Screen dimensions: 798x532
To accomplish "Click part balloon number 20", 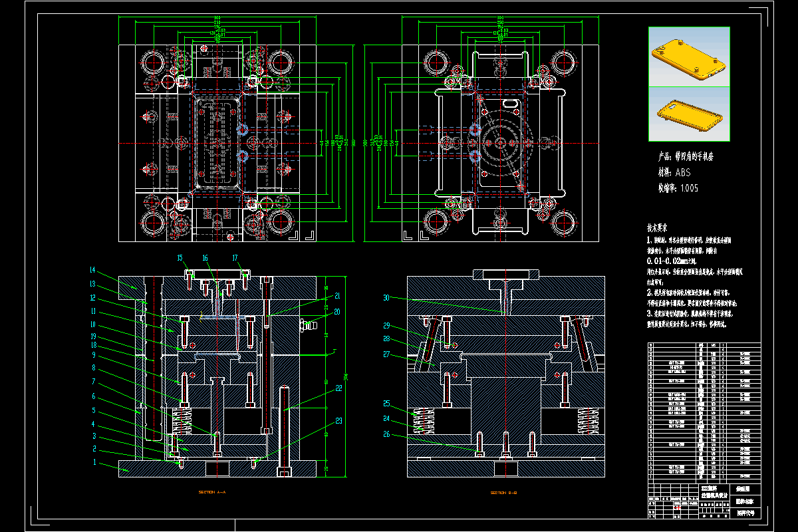I will tap(337, 311).
